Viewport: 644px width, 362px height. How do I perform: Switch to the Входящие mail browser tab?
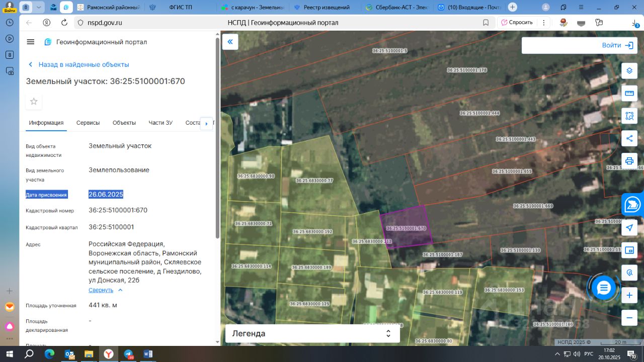coord(469,7)
